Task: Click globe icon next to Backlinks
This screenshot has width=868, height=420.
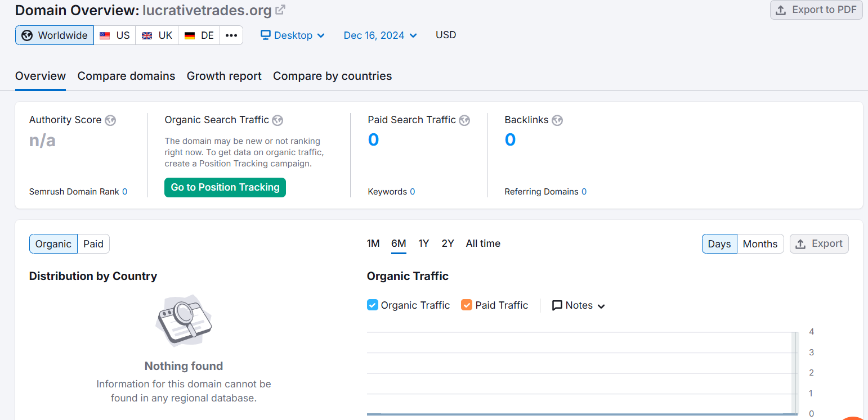Action: 557,120
